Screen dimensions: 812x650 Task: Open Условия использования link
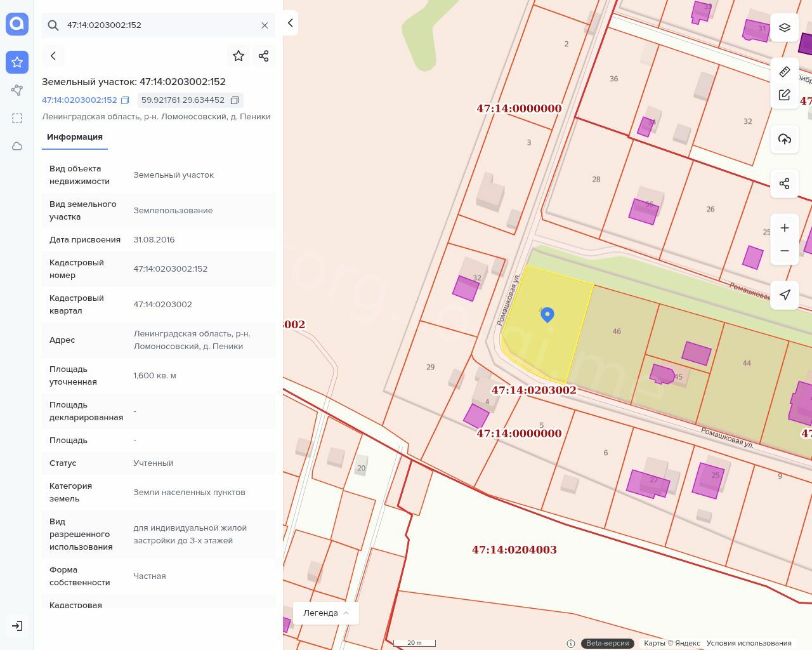point(749,643)
